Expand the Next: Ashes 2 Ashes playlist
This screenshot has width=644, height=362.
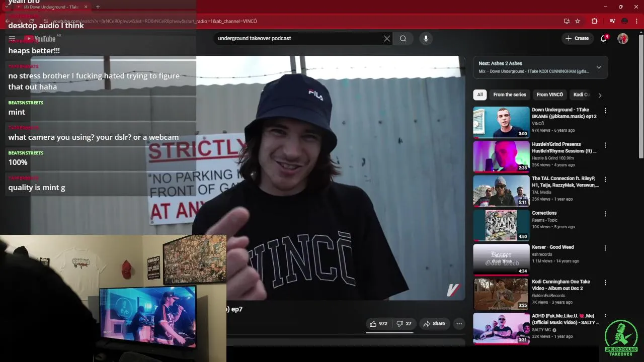[x=599, y=67]
